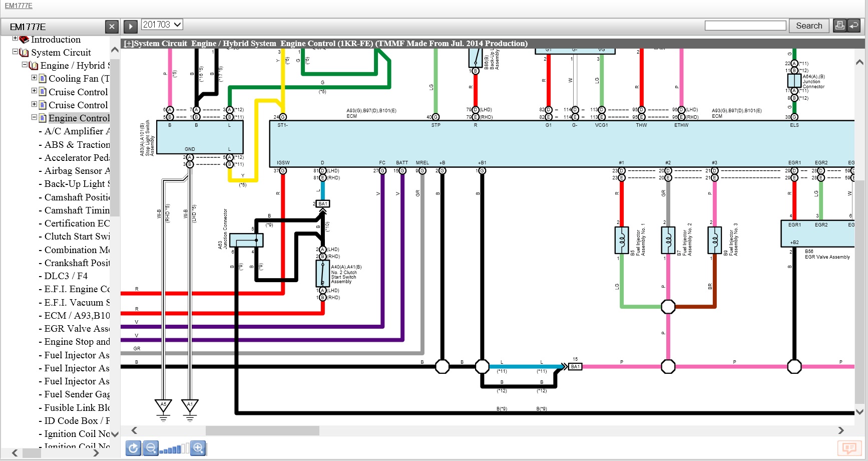
Task: Open System Circuit in the tree
Action: coord(61,53)
